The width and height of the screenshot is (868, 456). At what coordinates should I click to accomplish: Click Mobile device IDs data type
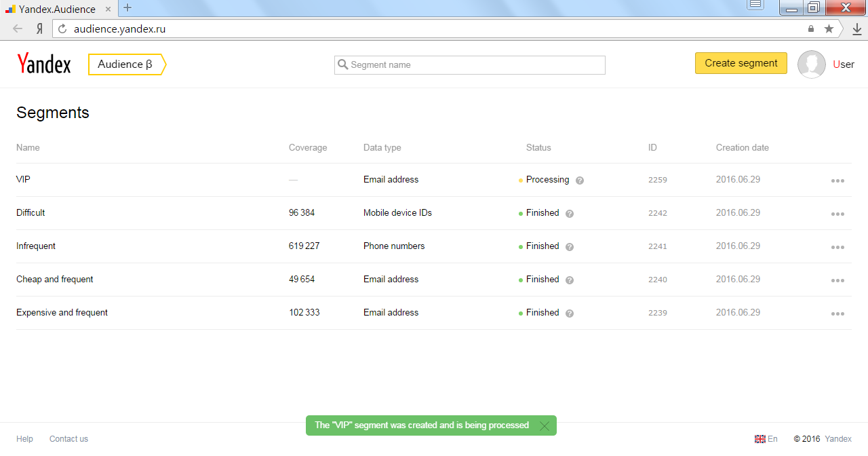point(397,212)
